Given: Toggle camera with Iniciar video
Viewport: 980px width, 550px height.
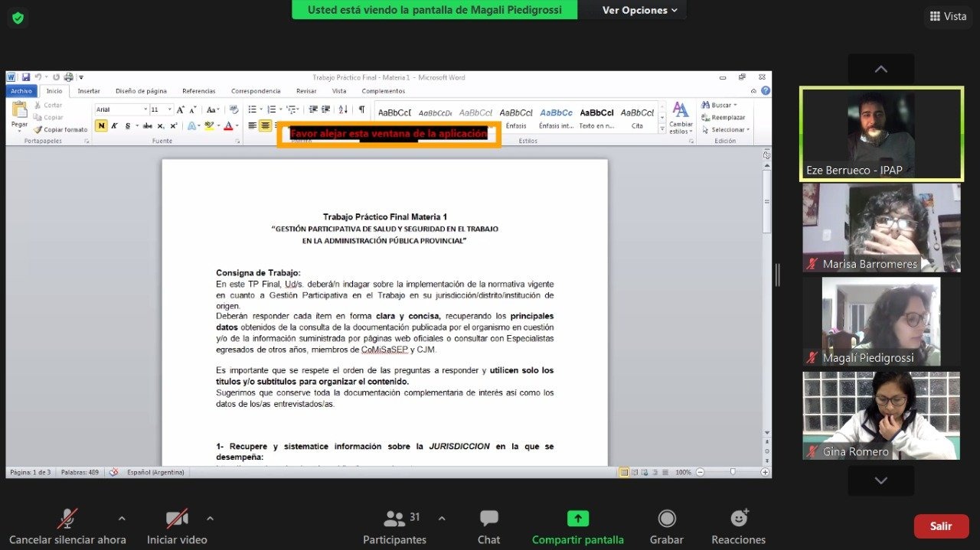Looking at the screenshot, I should click(x=177, y=519).
